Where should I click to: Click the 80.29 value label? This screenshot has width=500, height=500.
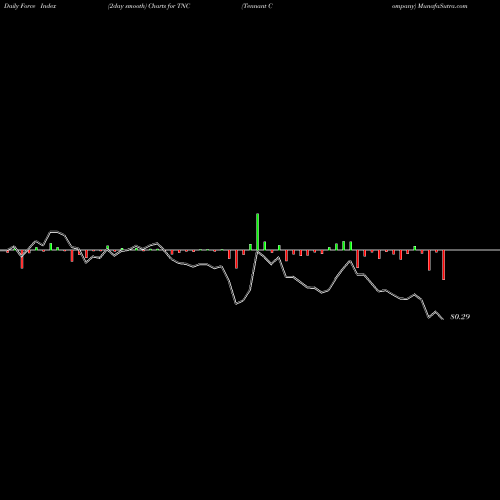[x=460, y=317]
